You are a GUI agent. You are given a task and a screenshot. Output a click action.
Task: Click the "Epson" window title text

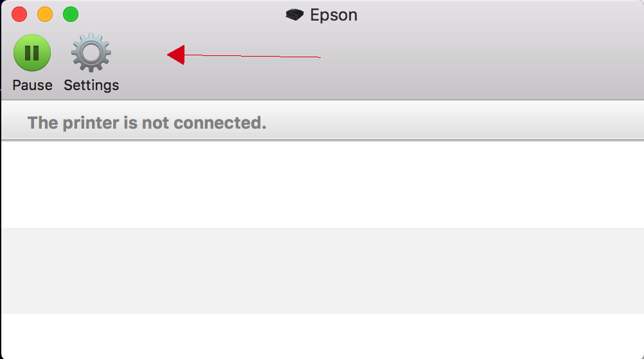(x=334, y=15)
